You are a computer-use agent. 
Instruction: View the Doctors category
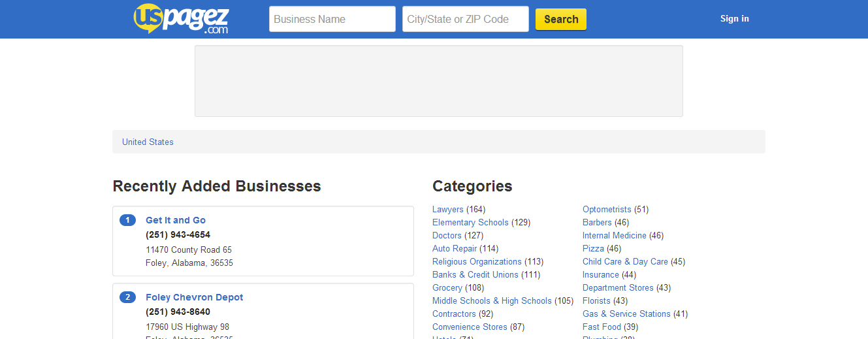point(447,236)
